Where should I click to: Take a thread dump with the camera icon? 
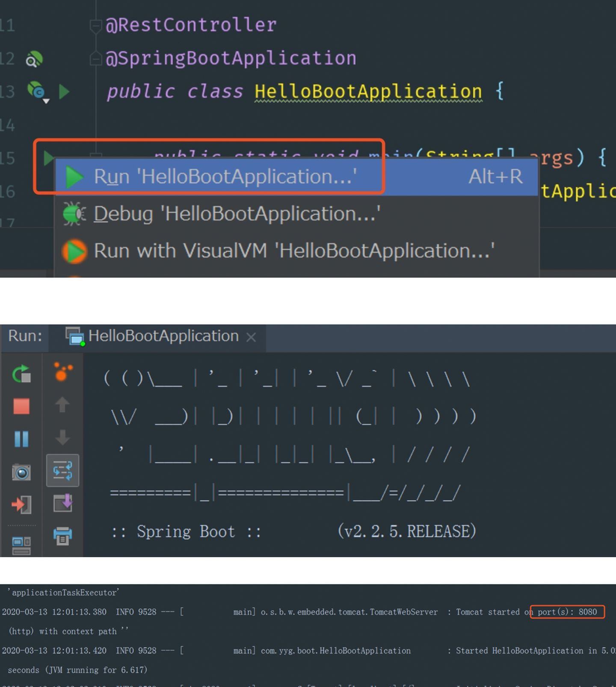click(x=21, y=472)
